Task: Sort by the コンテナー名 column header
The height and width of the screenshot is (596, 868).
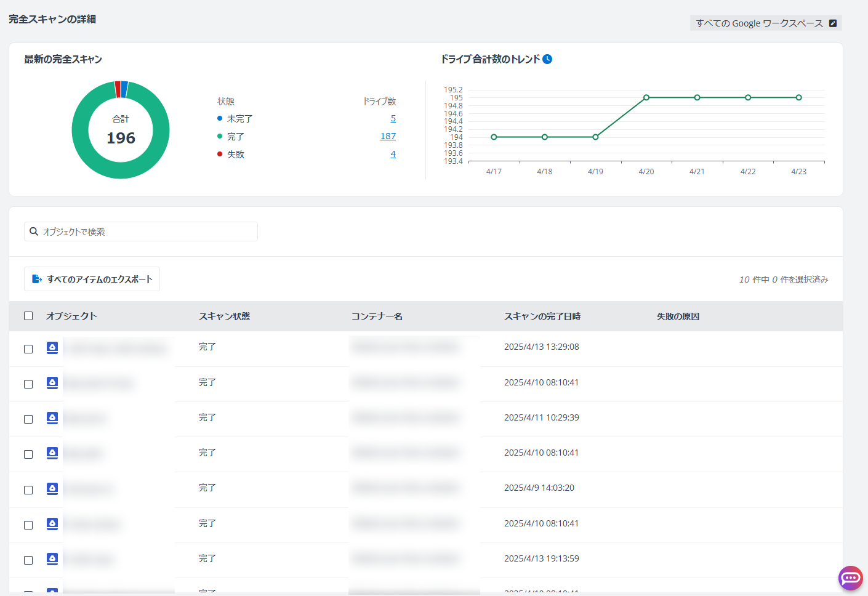Action: (377, 316)
